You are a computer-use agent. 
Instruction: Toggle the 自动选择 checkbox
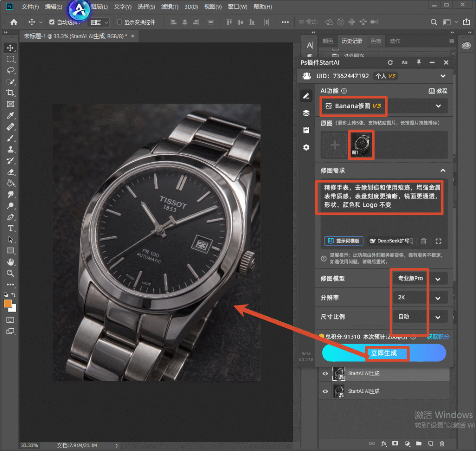point(52,22)
